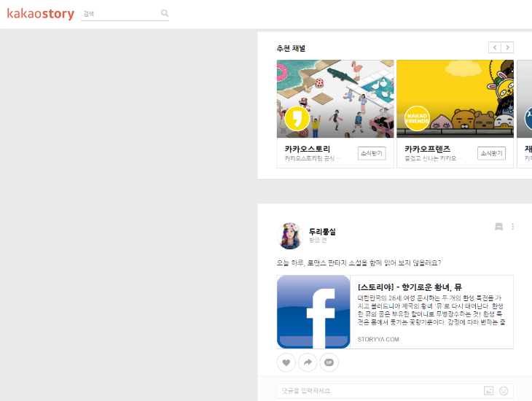Click the 방금 전 post timestamp
Image resolution: width=532 pixels, height=401 pixels.
point(318,241)
